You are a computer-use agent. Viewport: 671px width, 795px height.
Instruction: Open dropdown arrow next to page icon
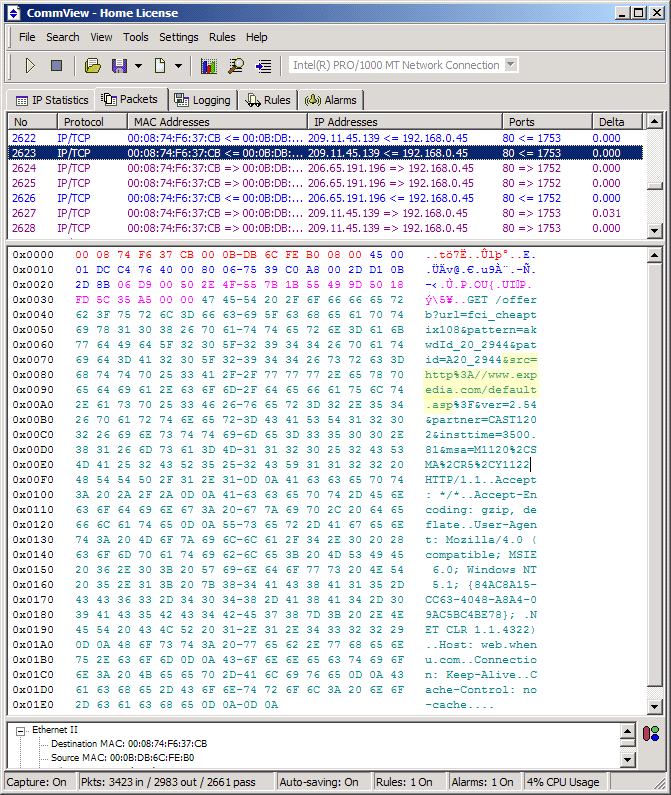tap(178, 66)
